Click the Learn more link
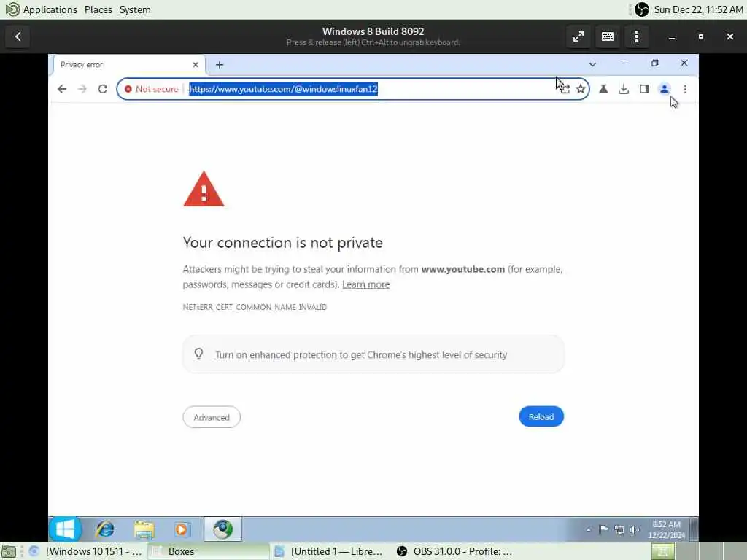Image resolution: width=747 pixels, height=560 pixels. (366, 284)
